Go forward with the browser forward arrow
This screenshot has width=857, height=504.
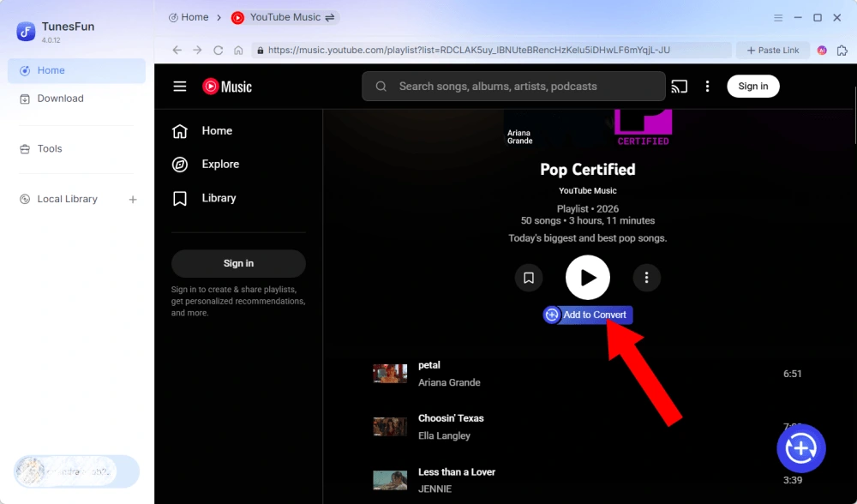[197, 51]
